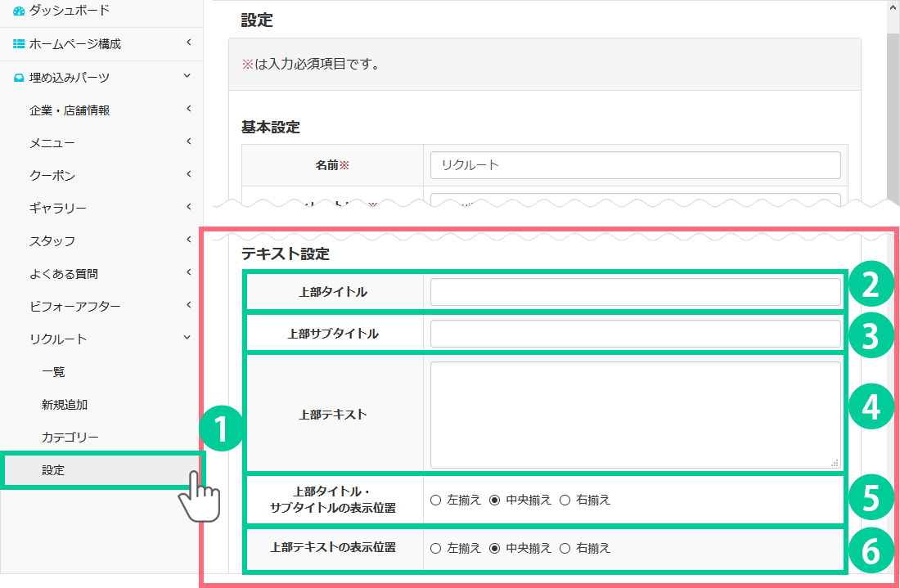Open the スタッフ menu item
The height and width of the screenshot is (588, 900).
[52, 240]
